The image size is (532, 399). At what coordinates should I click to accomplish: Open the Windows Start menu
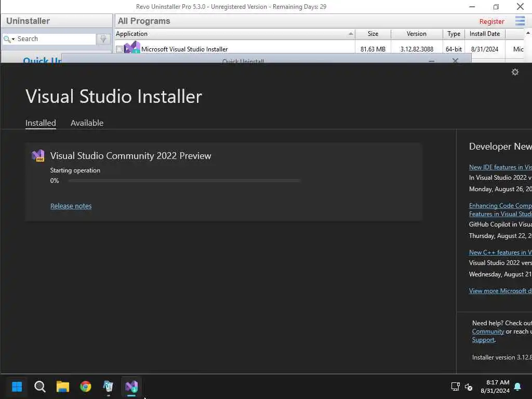pyautogui.click(x=17, y=387)
